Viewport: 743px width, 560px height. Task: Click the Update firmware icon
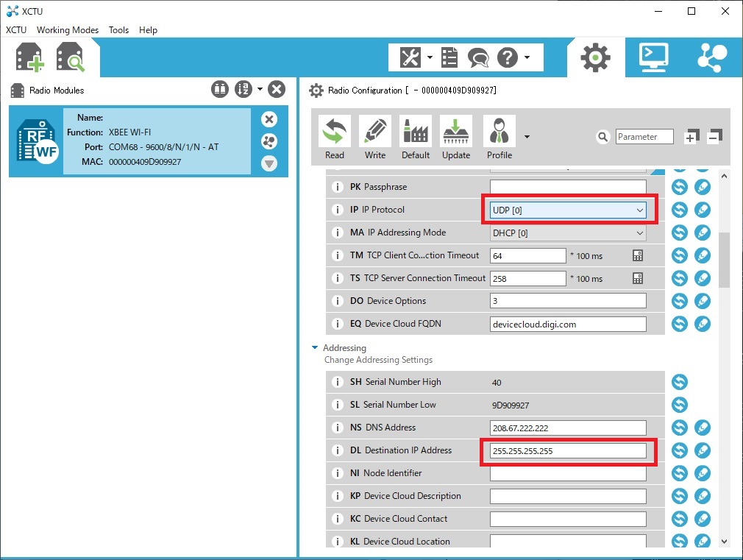pos(456,138)
